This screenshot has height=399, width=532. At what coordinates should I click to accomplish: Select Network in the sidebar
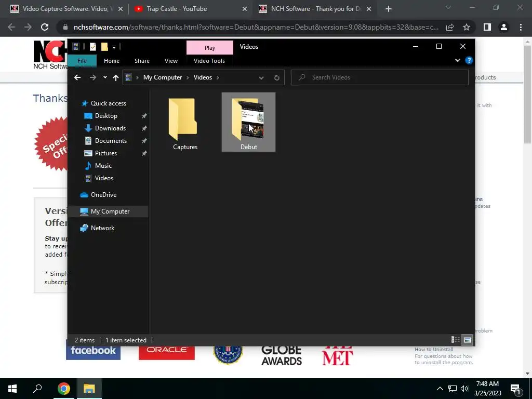coord(102,228)
